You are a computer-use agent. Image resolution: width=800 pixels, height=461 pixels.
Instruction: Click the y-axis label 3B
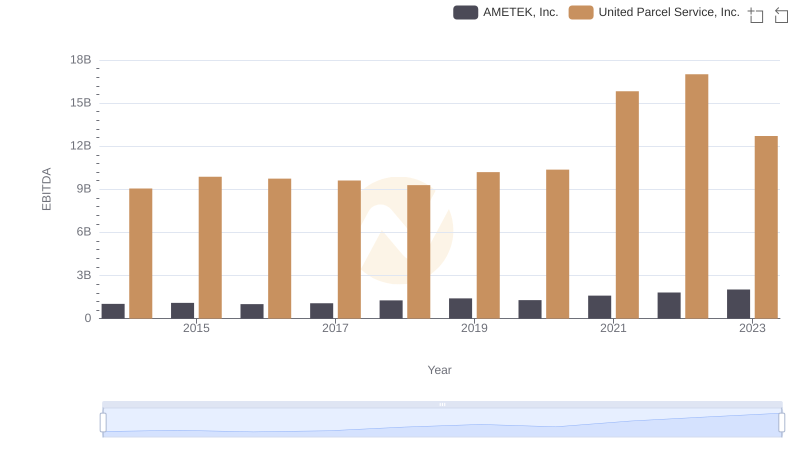pyautogui.click(x=84, y=275)
